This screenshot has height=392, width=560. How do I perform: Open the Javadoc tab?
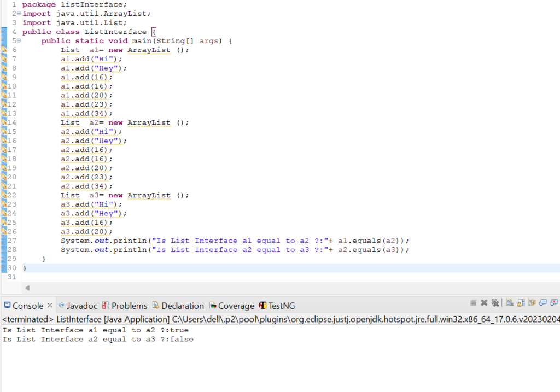point(78,306)
